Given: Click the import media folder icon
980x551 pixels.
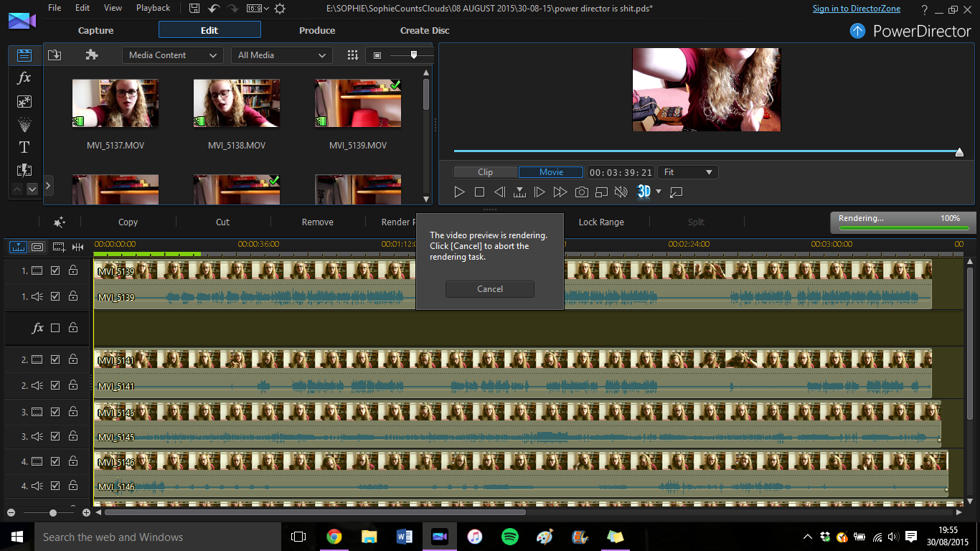Looking at the screenshot, I should [55, 55].
